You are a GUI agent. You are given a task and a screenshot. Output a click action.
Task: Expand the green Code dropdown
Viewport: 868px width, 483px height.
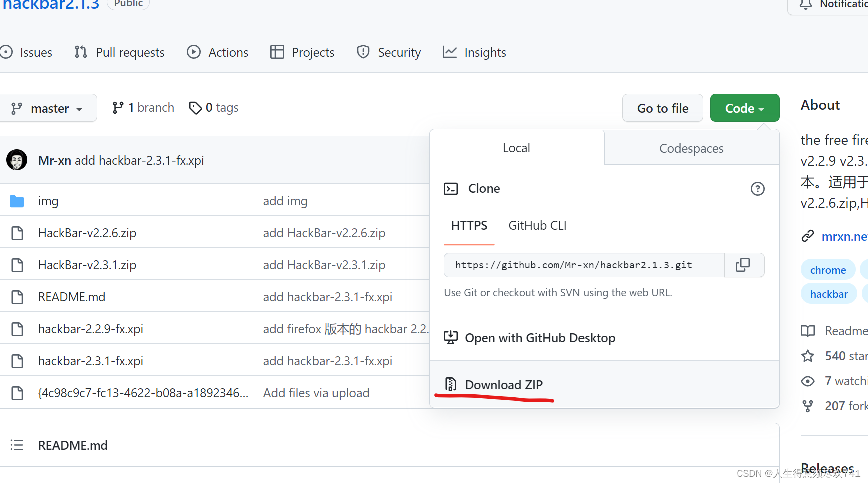[744, 108]
